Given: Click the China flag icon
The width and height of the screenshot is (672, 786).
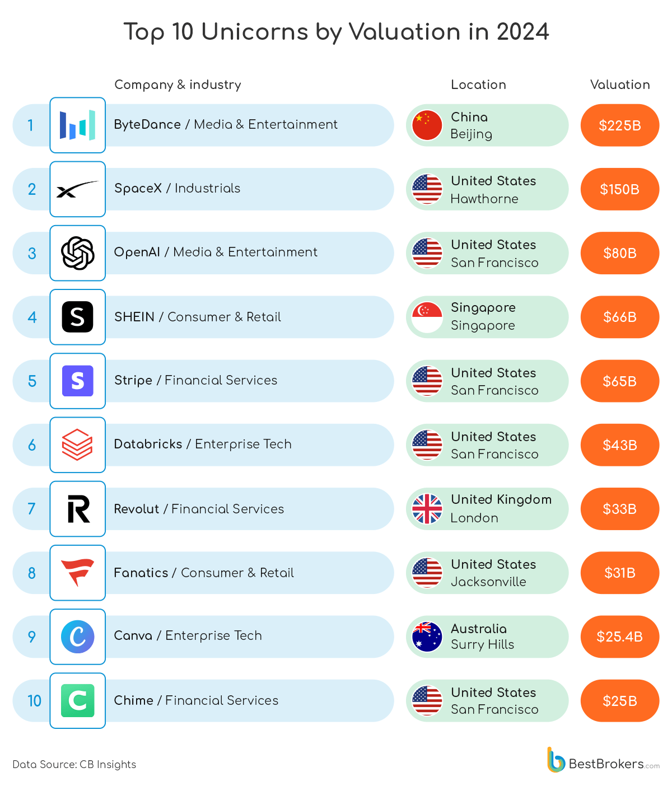Looking at the screenshot, I should click(x=427, y=125).
